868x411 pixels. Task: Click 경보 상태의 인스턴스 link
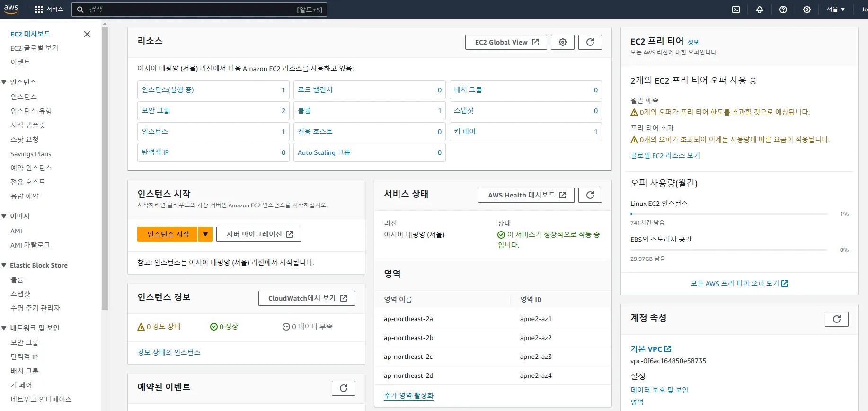point(168,353)
